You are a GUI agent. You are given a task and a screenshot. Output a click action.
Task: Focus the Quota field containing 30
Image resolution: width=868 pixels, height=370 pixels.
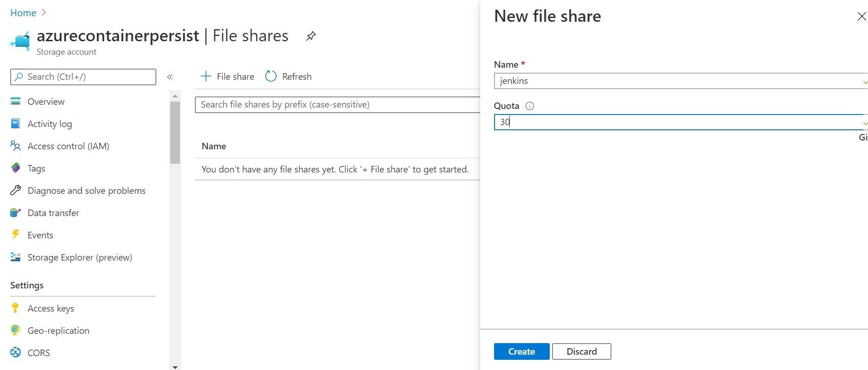click(x=681, y=122)
